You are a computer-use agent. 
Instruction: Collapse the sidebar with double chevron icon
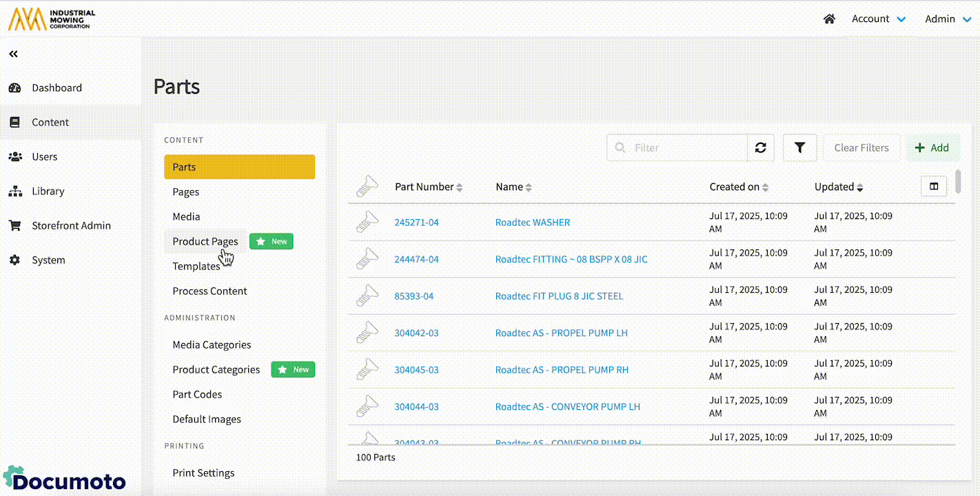[13, 54]
